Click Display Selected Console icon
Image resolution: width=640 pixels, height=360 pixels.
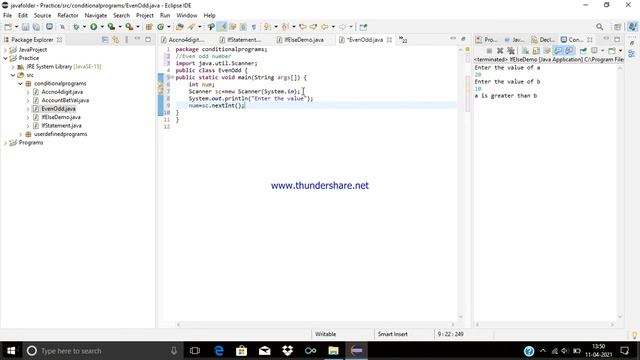point(595,51)
